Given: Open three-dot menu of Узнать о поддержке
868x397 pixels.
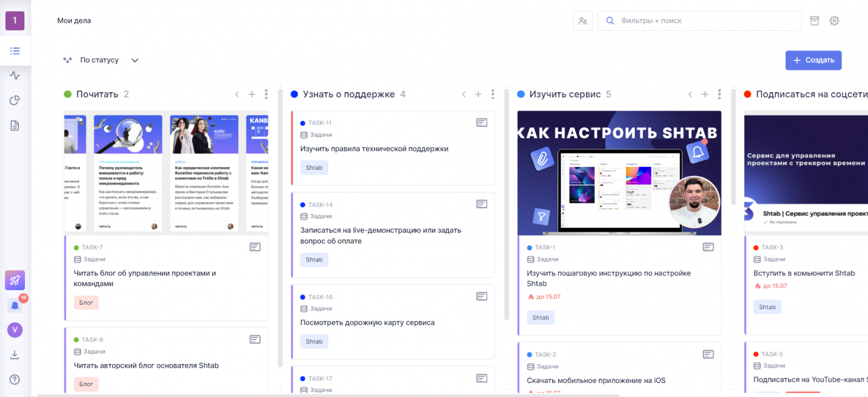Looking at the screenshot, I should (x=493, y=94).
